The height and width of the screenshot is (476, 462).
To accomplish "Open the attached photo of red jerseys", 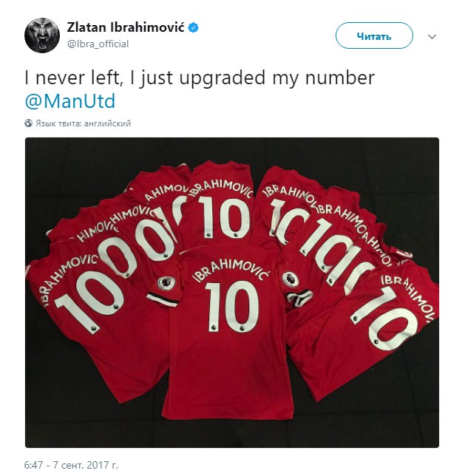I will tap(232, 293).
